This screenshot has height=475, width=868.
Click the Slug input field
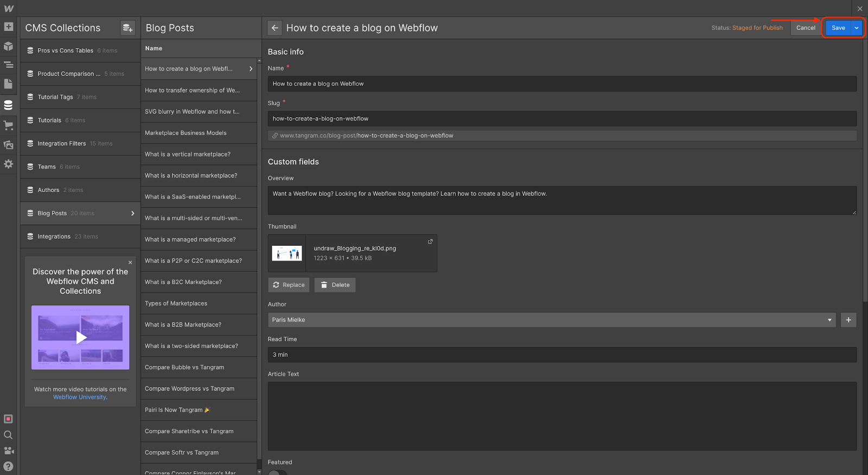tap(562, 119)
